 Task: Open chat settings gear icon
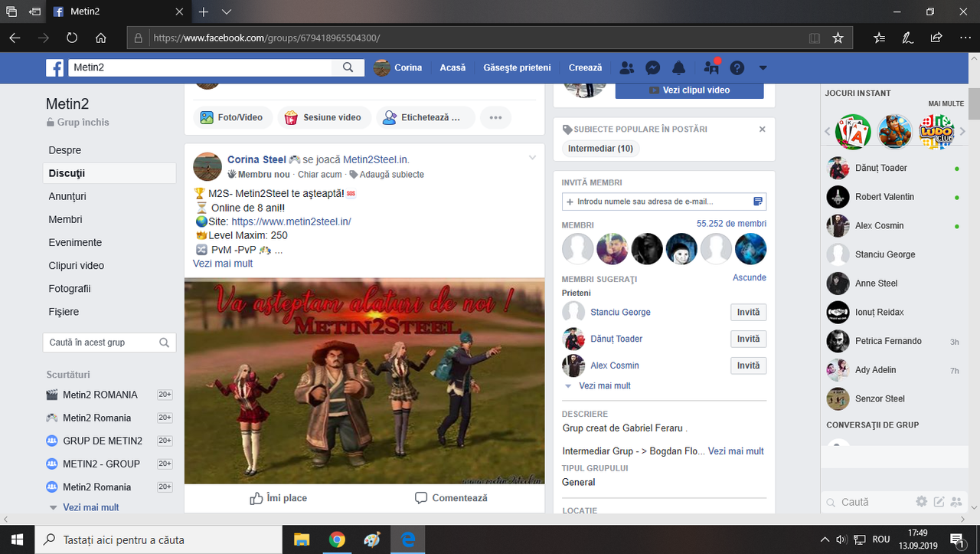coord(922,502)
